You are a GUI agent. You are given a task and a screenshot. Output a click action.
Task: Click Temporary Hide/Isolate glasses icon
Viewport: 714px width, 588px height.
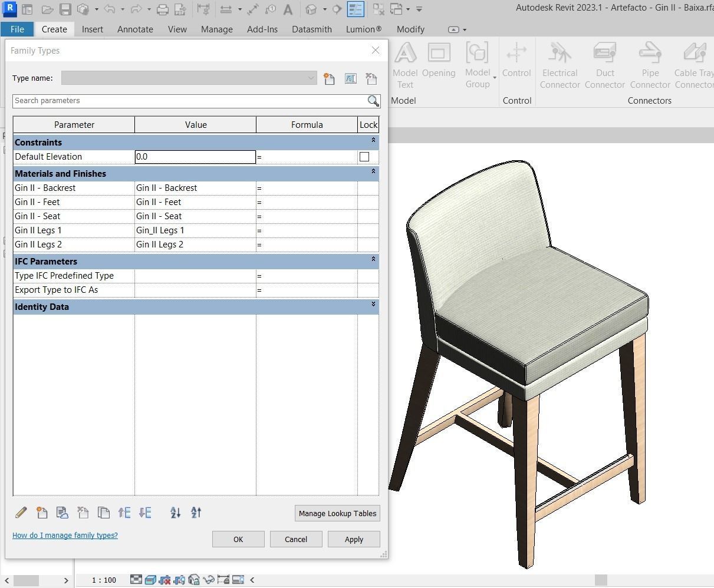pos(209,580)
